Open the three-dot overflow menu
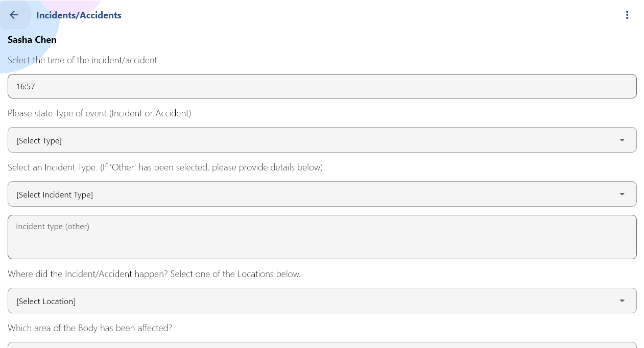 pyautogui.click(x=627, y=15)
